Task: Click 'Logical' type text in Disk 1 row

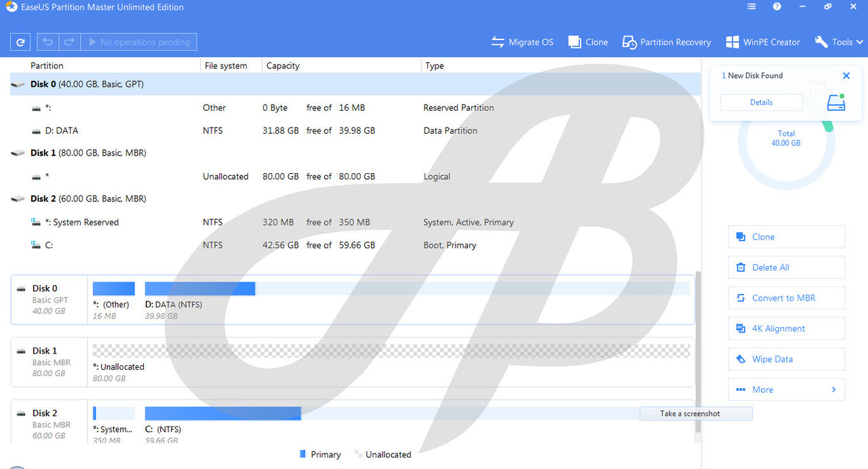Action: click(x=437, y=176)
